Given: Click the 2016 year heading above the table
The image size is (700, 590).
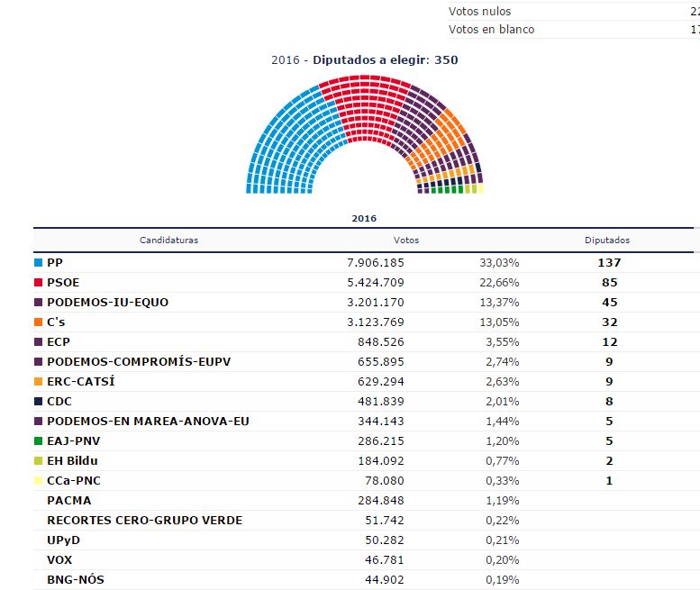Looking at the screenshot, I should pyautogui.click(x=364, y=218).
